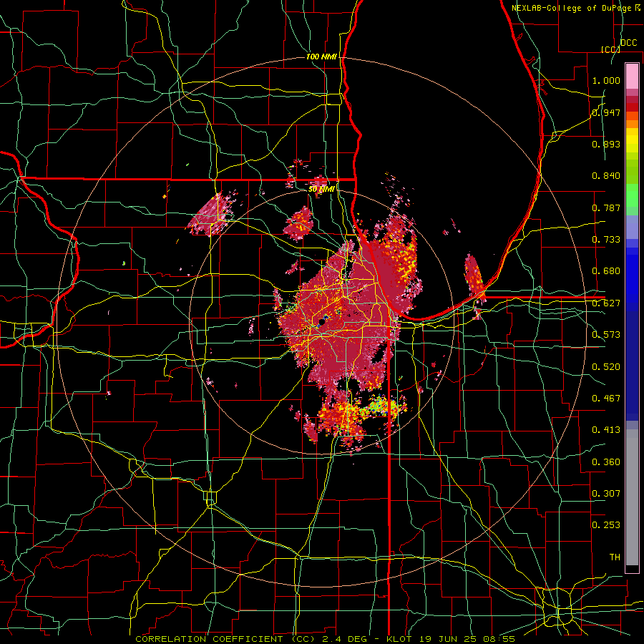The height and width of the screenshot is (644, 644).
Task: Select the 0.413 legend value
Action: [x=606, y=430]
